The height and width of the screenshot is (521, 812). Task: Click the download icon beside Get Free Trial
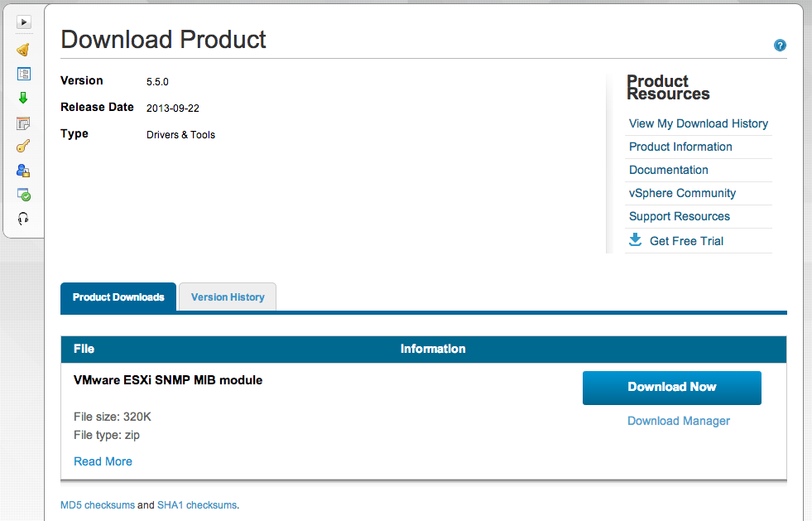[x=636, y=239]
